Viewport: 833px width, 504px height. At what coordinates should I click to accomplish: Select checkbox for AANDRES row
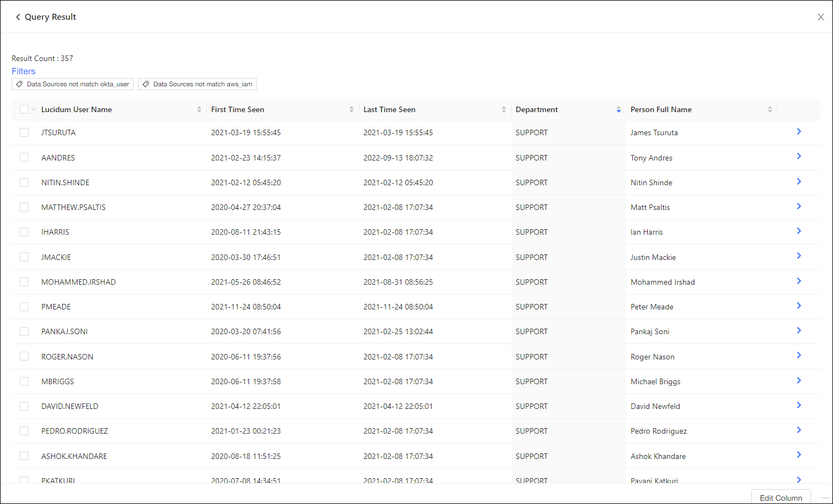point(24,157)
